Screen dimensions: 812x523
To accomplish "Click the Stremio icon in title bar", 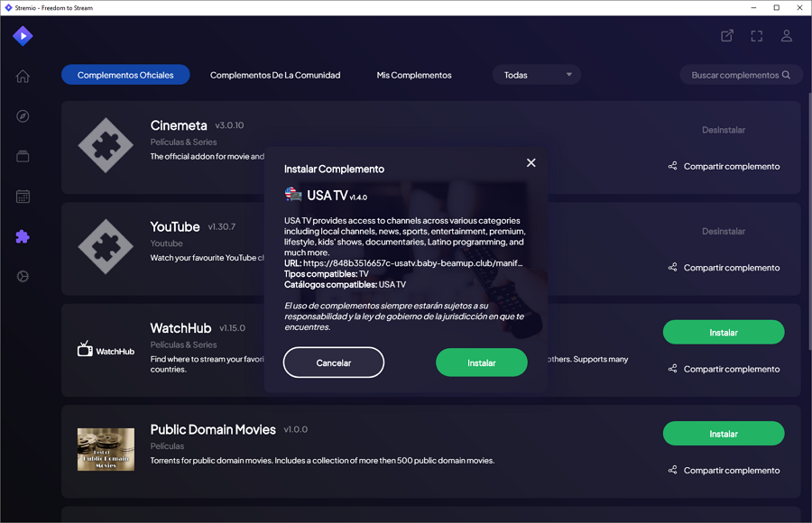I will pos(8,8).
